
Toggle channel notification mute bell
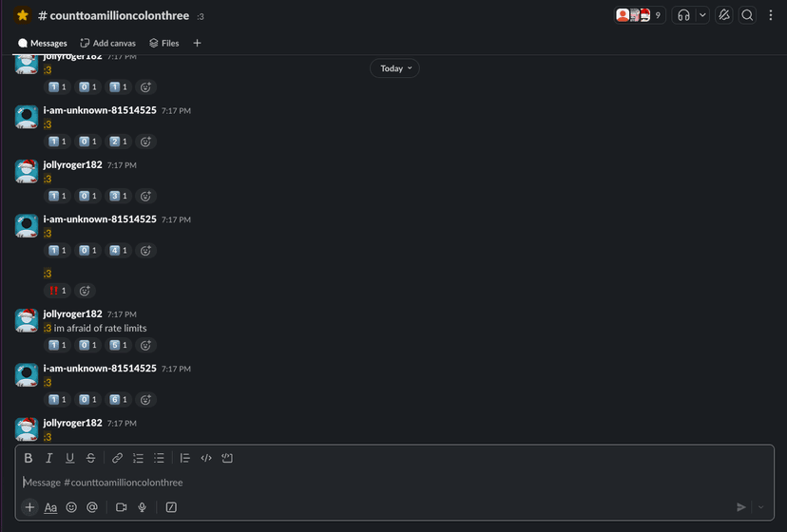[x=723, y=15]
